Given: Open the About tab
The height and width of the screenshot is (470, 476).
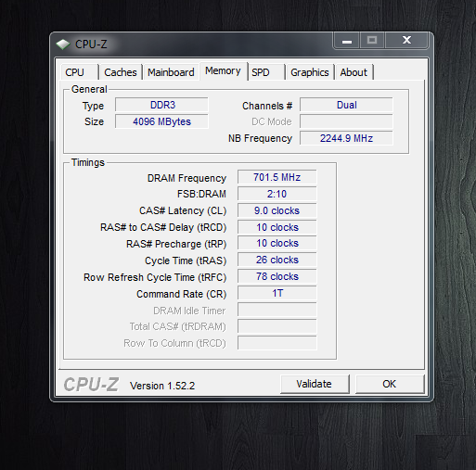Looking at the screenshot, I should coord(354,72).
